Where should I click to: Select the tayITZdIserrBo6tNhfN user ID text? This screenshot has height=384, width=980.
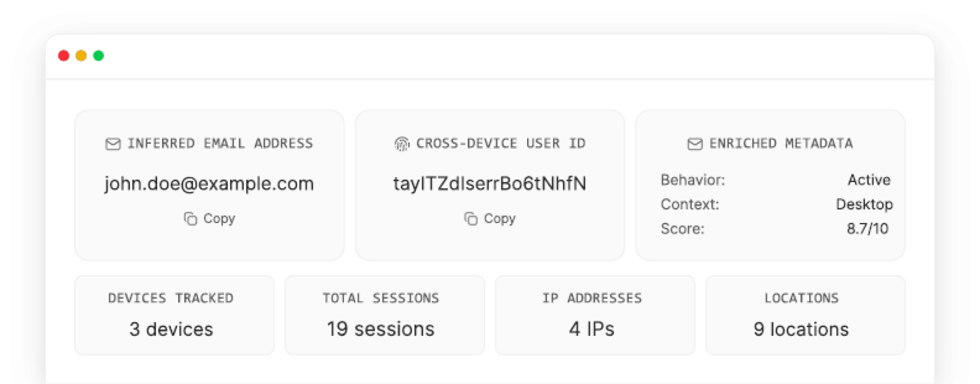tap(490, 184)
